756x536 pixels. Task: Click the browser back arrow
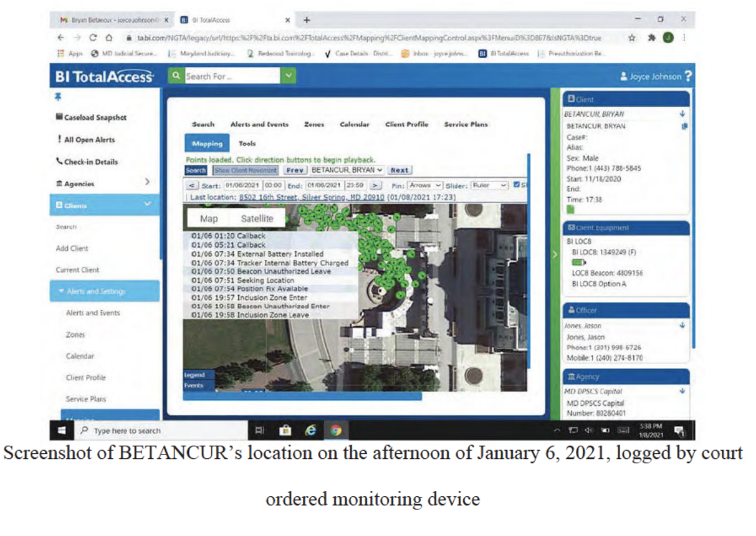point(61,37)
